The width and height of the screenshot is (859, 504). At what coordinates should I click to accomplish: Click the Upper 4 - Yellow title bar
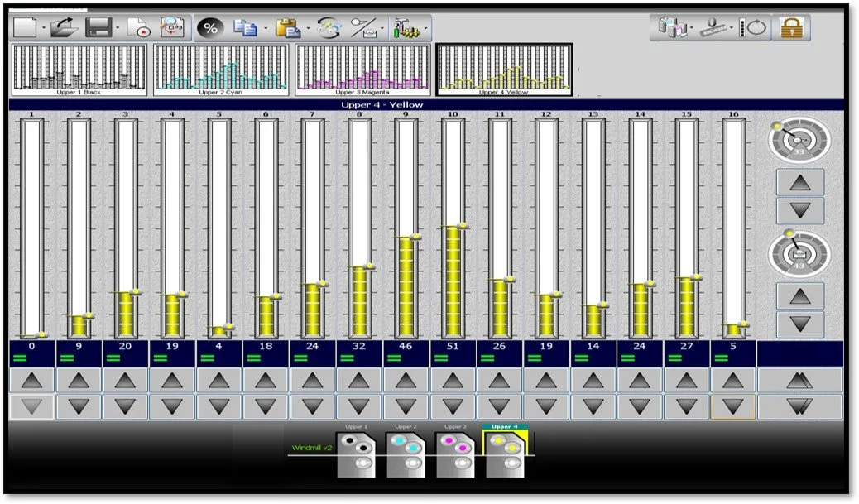point(426,104)
